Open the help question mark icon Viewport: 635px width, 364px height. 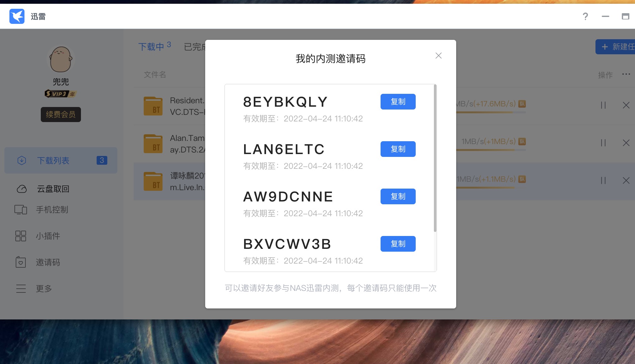click(x=585, y=17)
